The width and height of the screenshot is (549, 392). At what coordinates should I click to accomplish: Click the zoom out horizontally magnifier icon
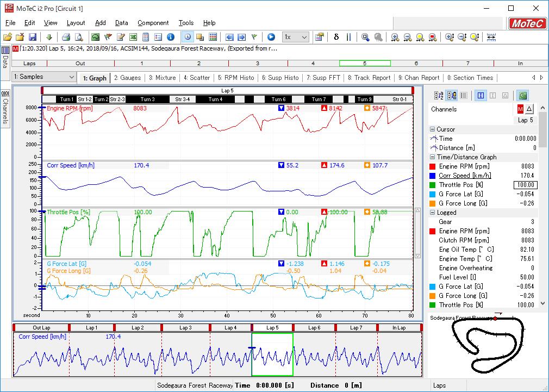pyautogui.click(x=408, y=37)
